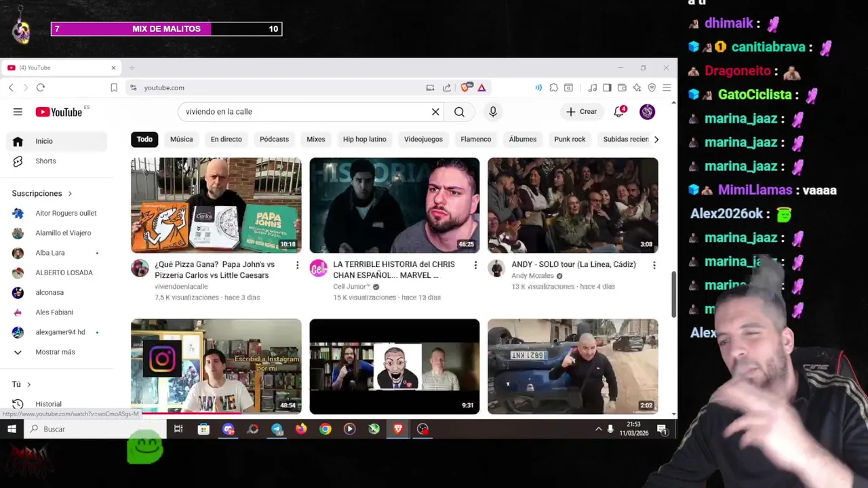The width and height of the screenshot is (868, 488).
Task: Open Brave Shields lion icon
Action: coord(467,87)
